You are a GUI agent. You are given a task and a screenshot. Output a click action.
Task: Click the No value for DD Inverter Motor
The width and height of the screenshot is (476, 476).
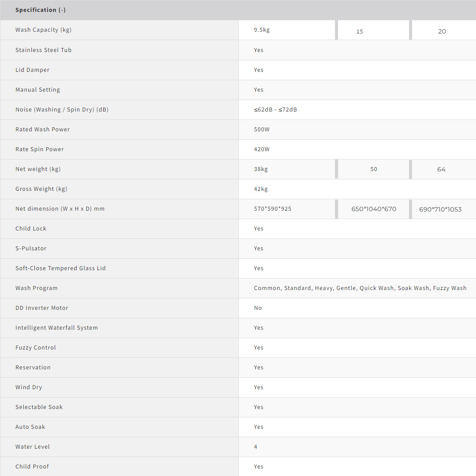tap(258, 308)
